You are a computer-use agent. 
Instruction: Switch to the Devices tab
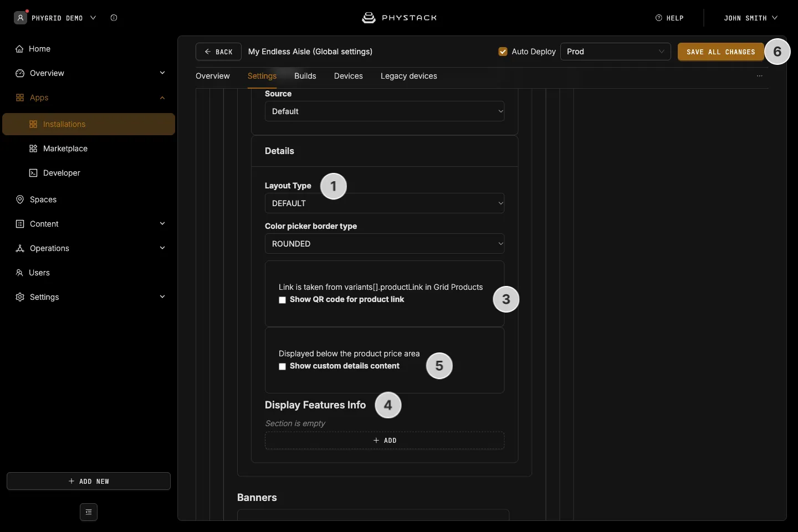coord(349,76)
